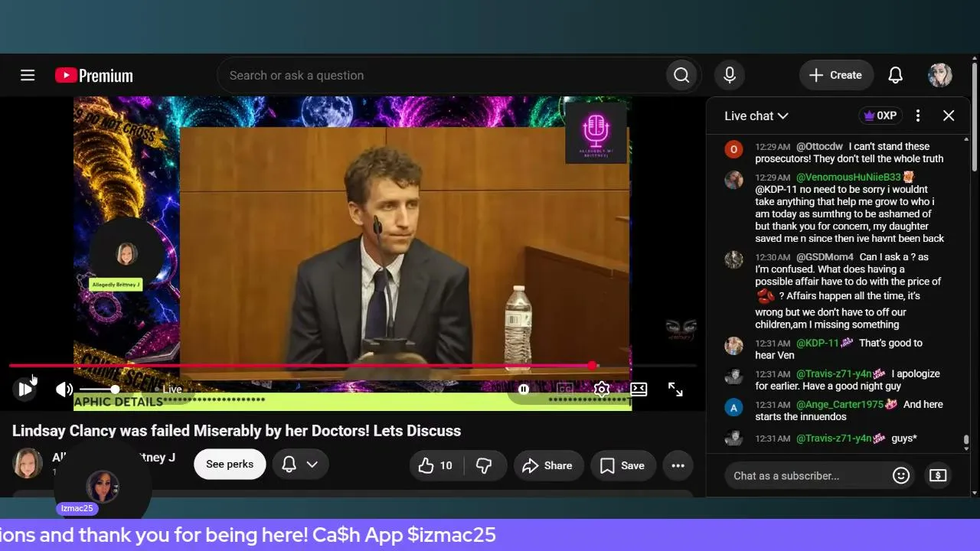Click the live chat scrollbar

coord(966,441)
